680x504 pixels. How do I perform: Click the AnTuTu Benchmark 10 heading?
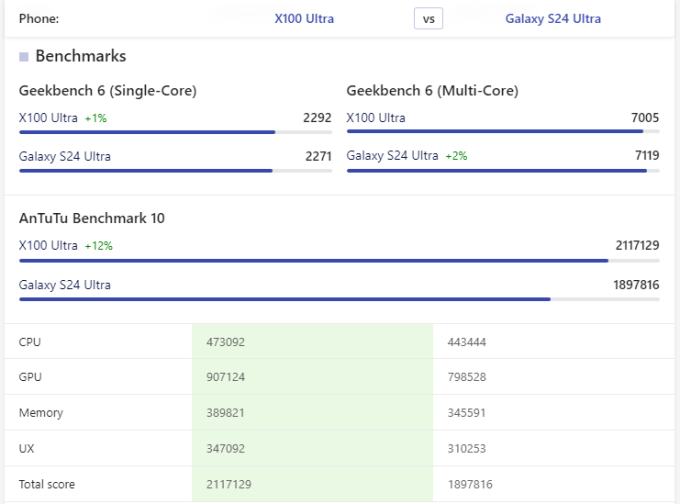pos(92,218)
